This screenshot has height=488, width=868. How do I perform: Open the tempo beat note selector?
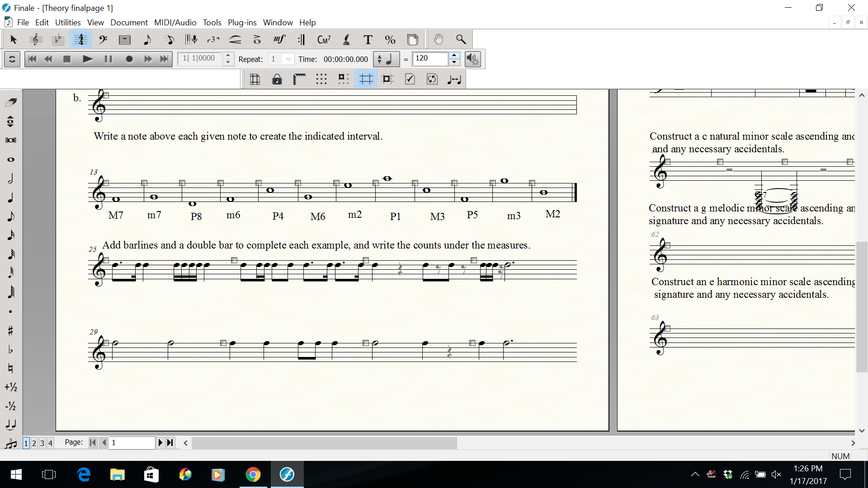(386, 59)
